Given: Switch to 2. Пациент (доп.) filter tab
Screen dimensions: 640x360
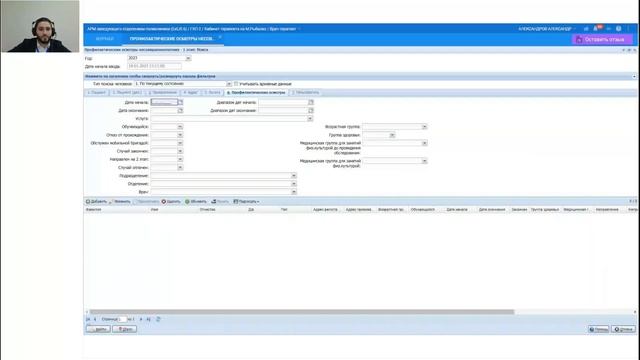Looking at the screenshot, I should pyautogui.click(x=127, y=93).
